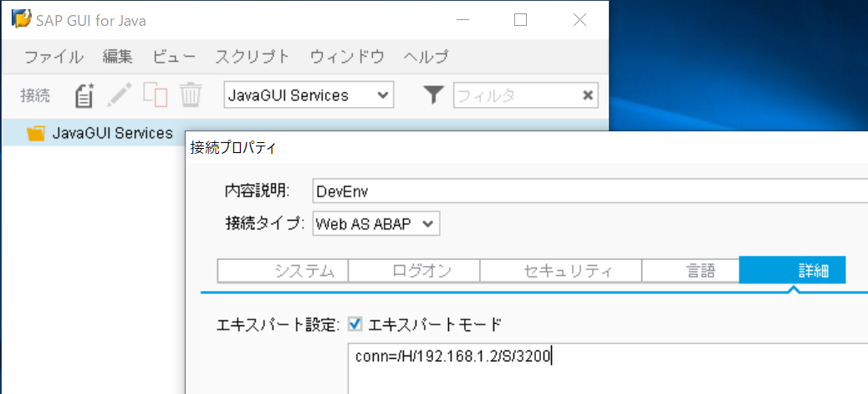Click the conn=/H/192.168.1.2/S/3200 text area
The image size is (868, 394).
click(x=608, y=369)
